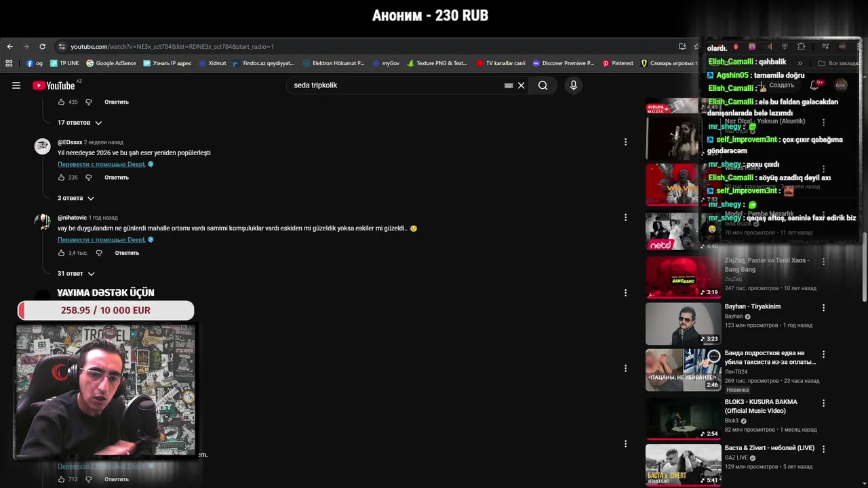Open site info icon in address bar

point(62,47)
